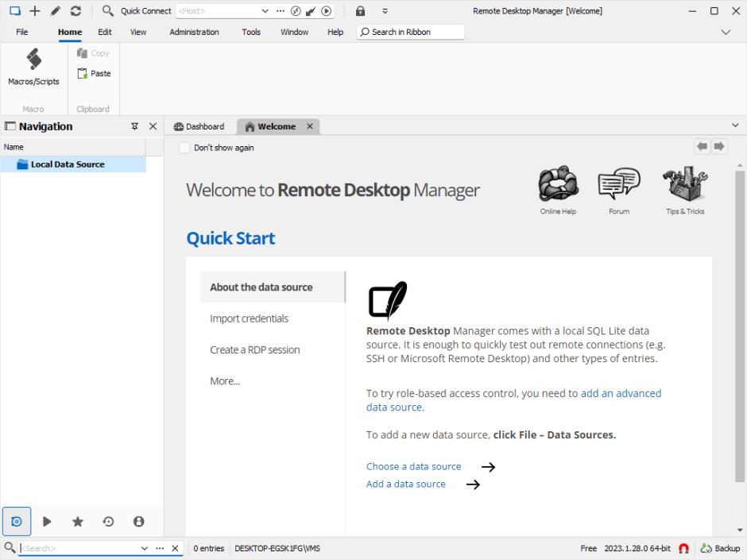Image resolution: width=747 pixels, height=560 pixels.
Task: Open Quick Connect ellipsis options
Action: pyautogui.click(x=280, y=11)
